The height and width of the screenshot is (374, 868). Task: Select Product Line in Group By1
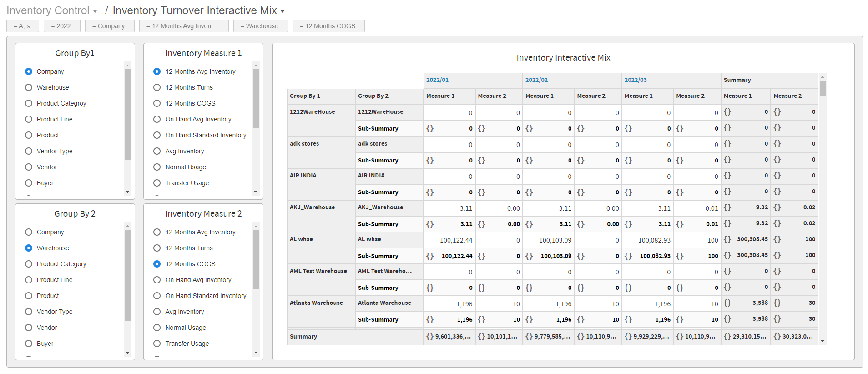(29, 119)
